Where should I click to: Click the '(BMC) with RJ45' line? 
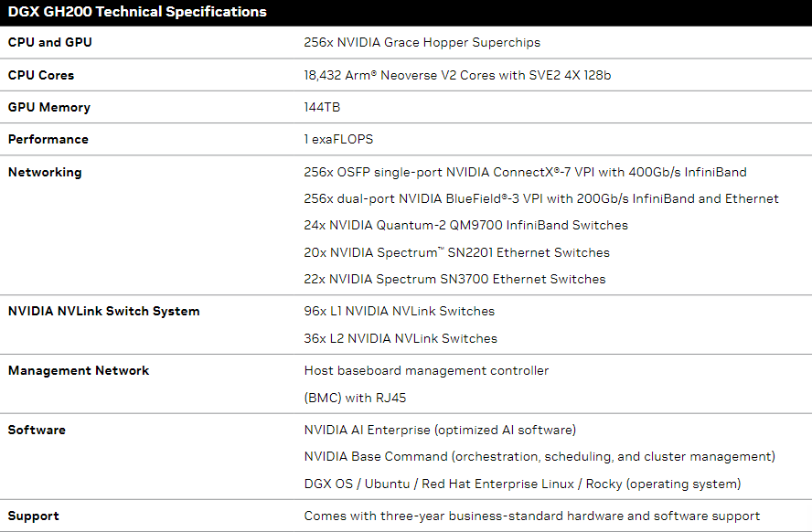click(355, 398)
